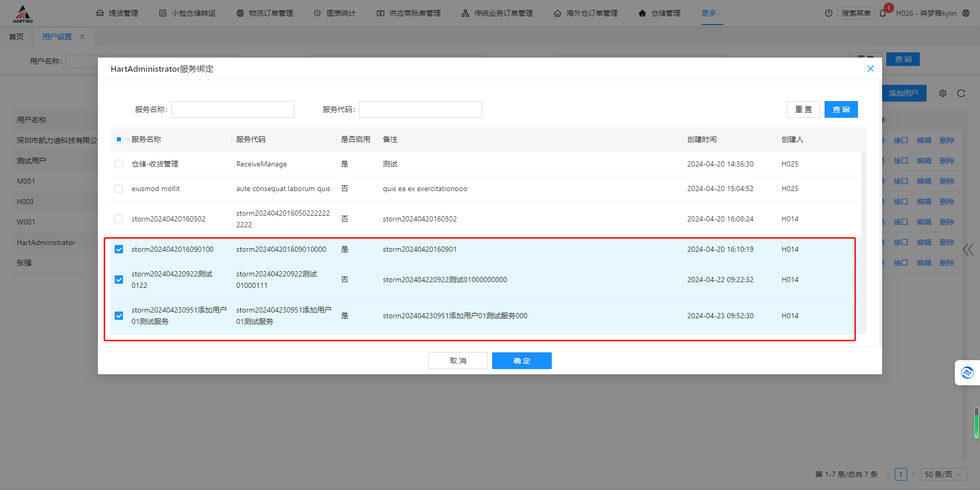
Task: Click the 海外仓订单管理 home icon
Action: tap(557, 13)
